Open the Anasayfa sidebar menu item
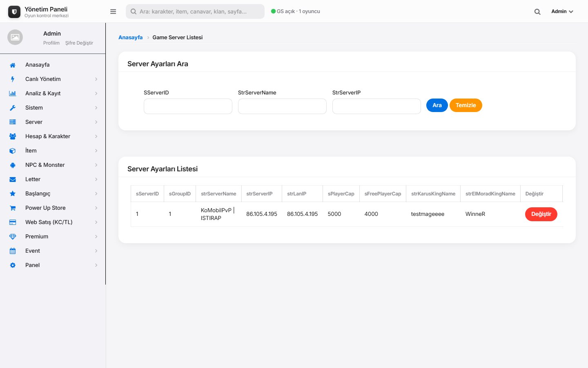 pos(53,65)
